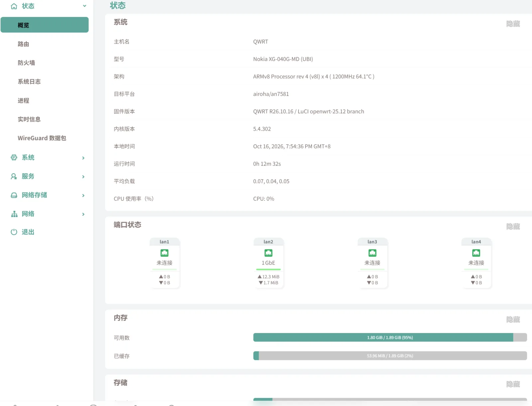Screen dimensions: 532x406
Task: Hide the 系统 section with 隐藏
Action: [513, 24]
